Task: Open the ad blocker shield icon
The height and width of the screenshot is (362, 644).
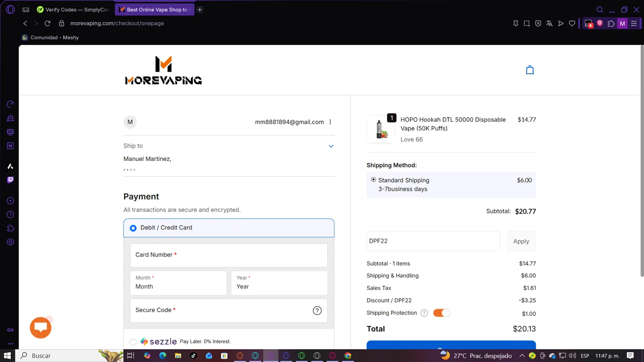Action: [538, 24]
